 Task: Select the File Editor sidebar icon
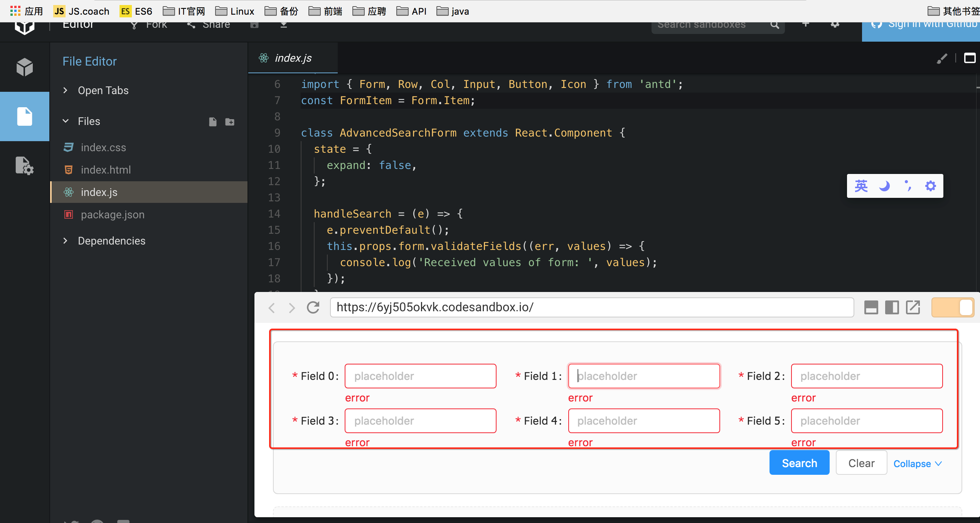pyautogui.click(x=24, y=116)
